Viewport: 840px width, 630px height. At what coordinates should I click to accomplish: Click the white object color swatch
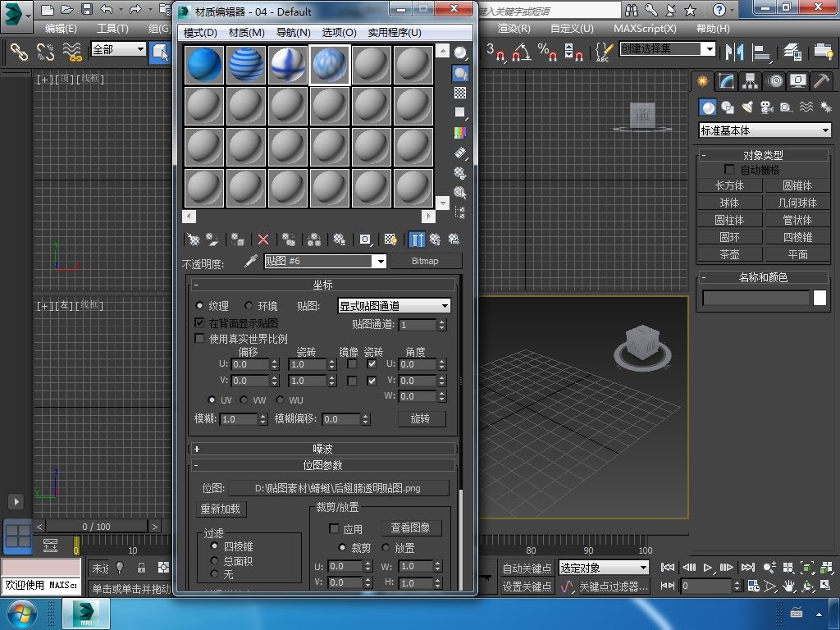click(819, 299)
